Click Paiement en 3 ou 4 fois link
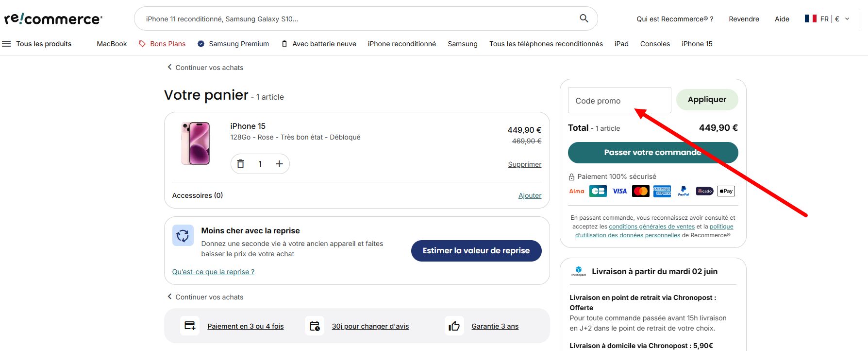The height and width of the screenshot is (351, 868). coord(246,326)
